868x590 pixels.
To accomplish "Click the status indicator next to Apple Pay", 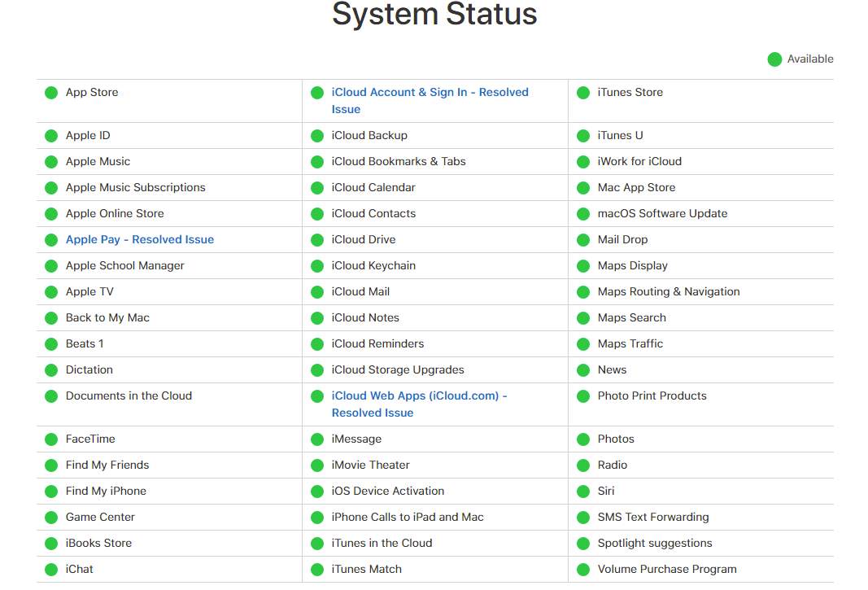I will point(51,240).
